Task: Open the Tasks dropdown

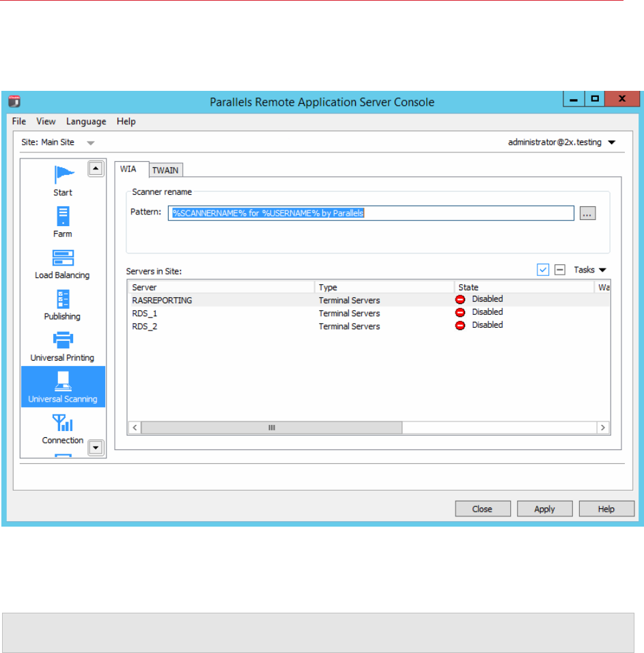Action: point(589,269)
